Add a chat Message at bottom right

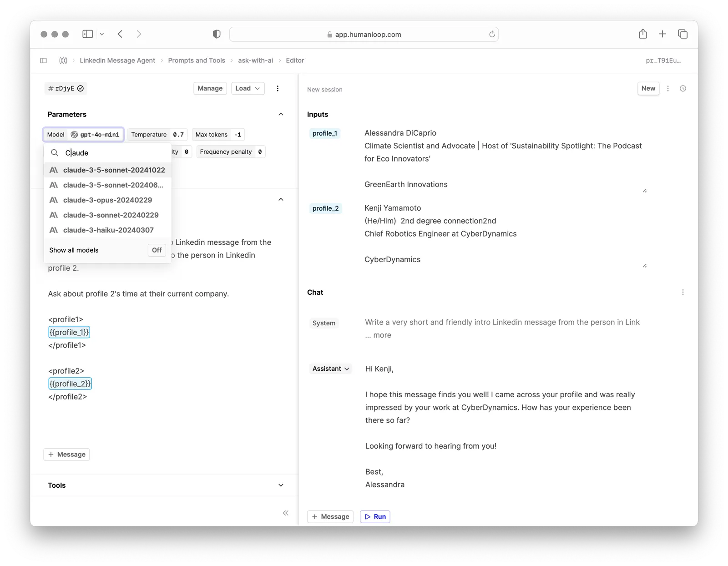(x=330, y=517)
